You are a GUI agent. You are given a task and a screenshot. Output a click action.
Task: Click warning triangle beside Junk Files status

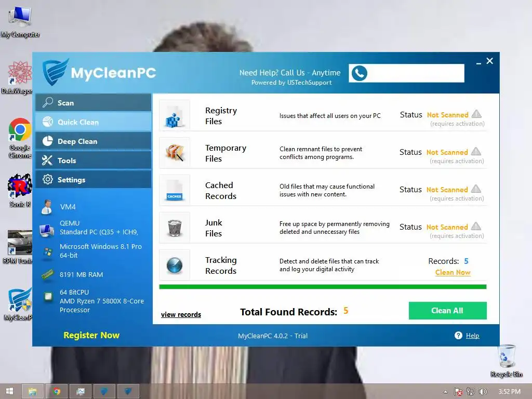[x=476, y=226]
